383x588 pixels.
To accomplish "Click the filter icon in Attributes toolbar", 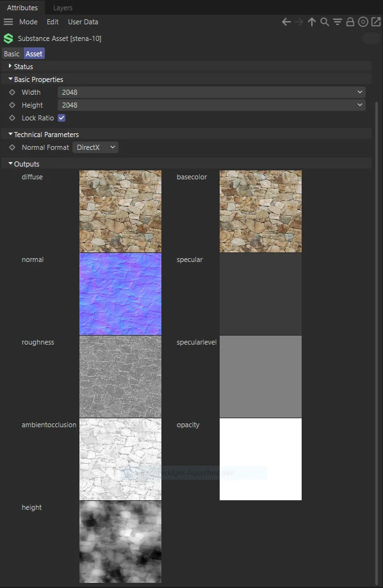I will coord(338,22).
